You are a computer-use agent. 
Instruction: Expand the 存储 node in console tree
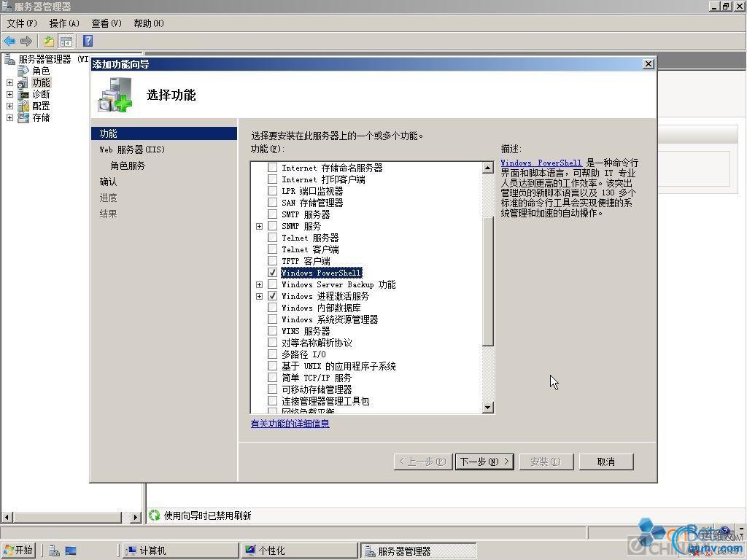[9, 117]
